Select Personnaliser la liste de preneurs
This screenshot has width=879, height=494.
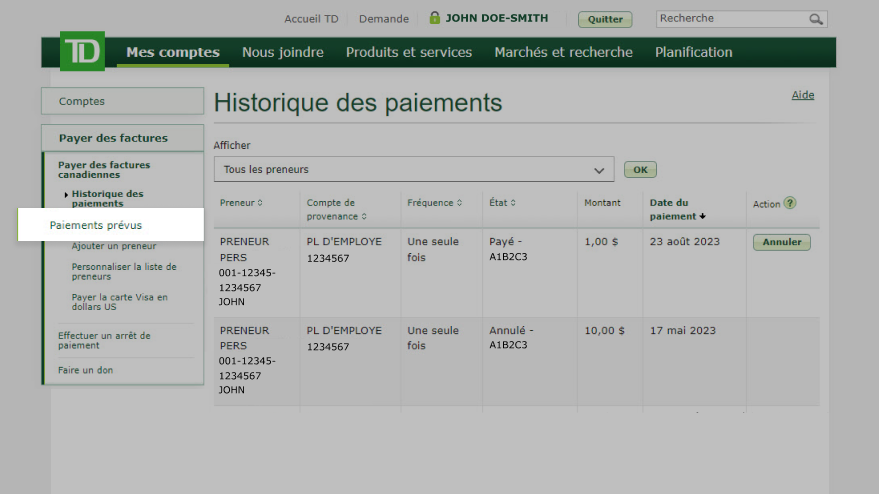(124, 271)
